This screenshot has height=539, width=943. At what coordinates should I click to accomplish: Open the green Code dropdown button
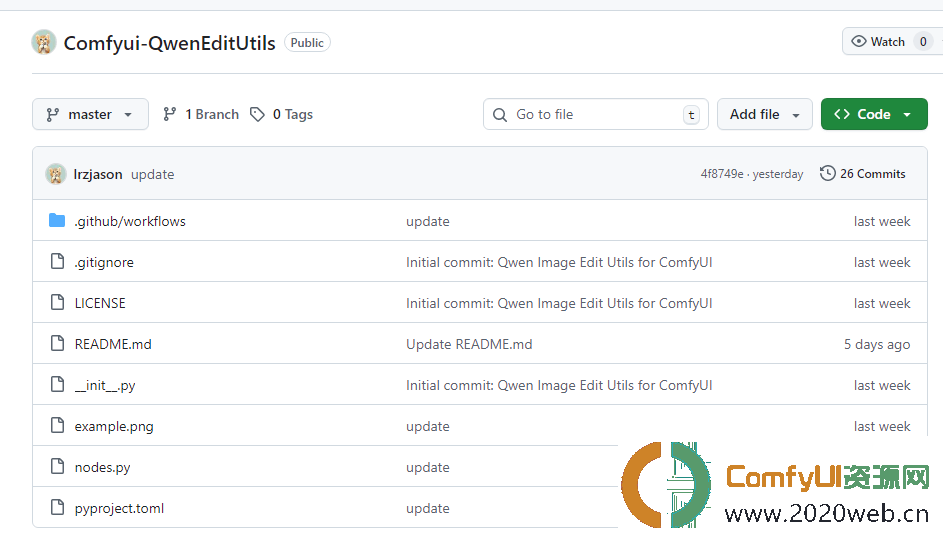874,114
